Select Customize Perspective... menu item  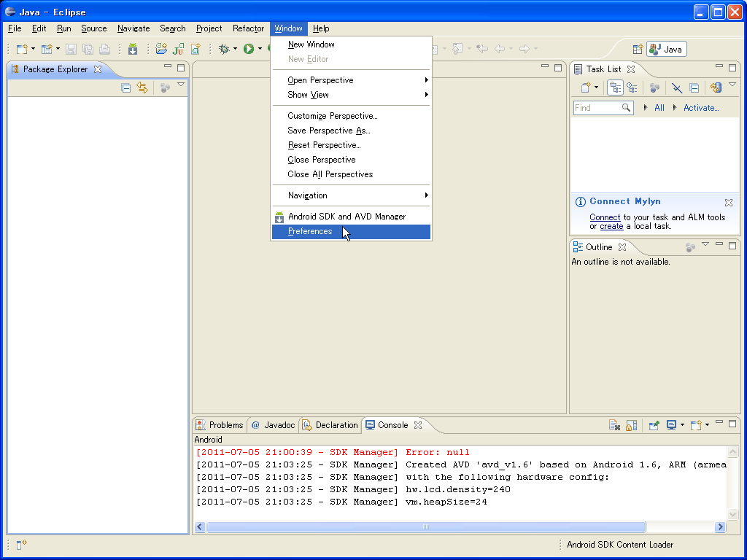click(x=351, y=116)
